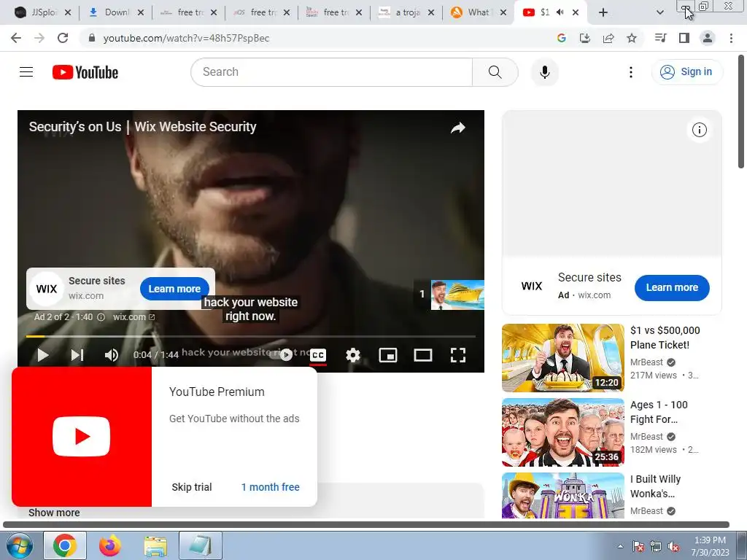Open Ages 1 - 100 Fight video thumbnail
Image resolution: width=747 pixels, height=560 pixels.
click(x=562, y=432)
